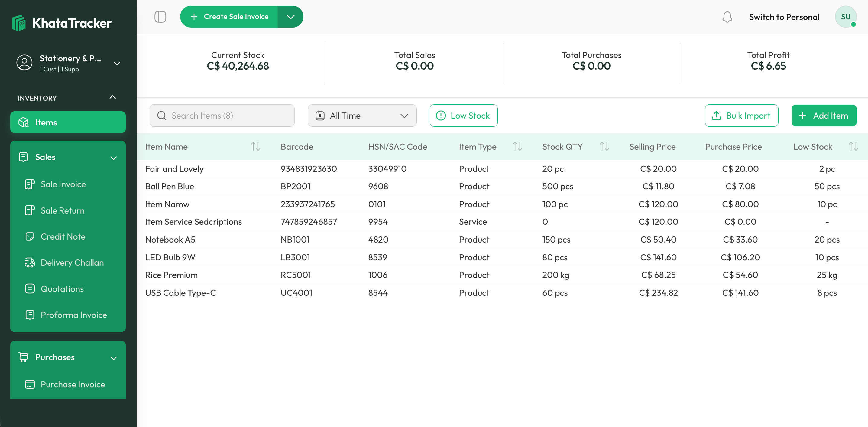Select the Item Namw row
This screenshot has height=427, width=868.
tap(502, 204)
